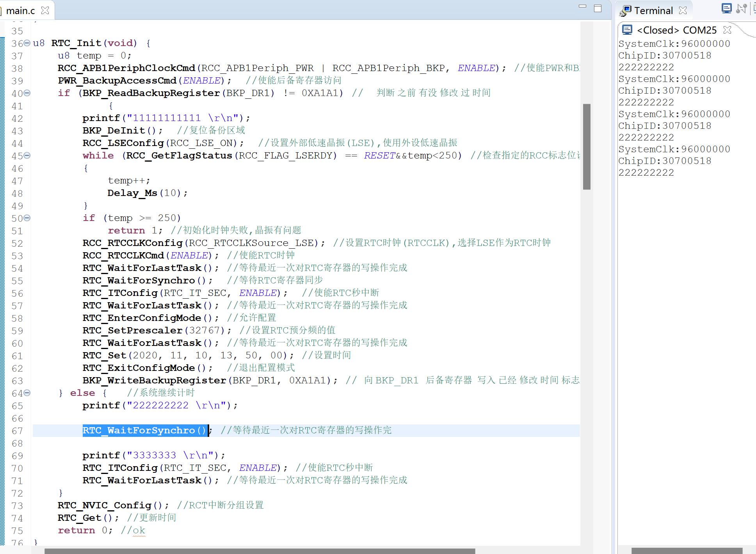Click the RCC_RTCCLKConfig call

(x=204, y=243)
